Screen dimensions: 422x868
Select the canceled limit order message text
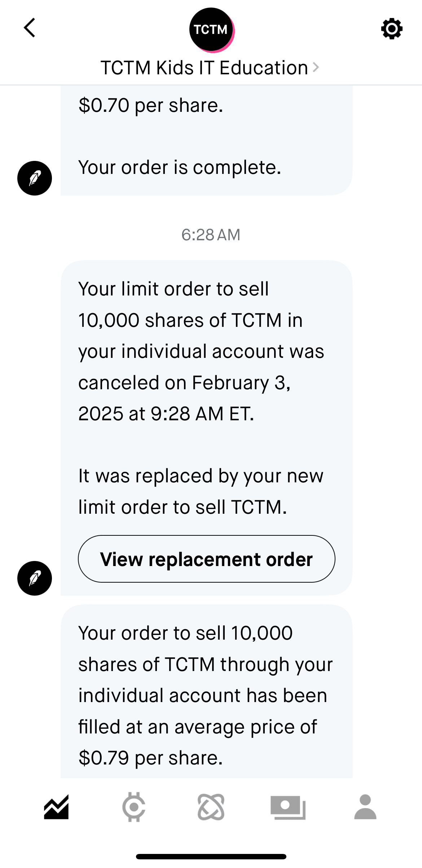(x=201, y=351)
